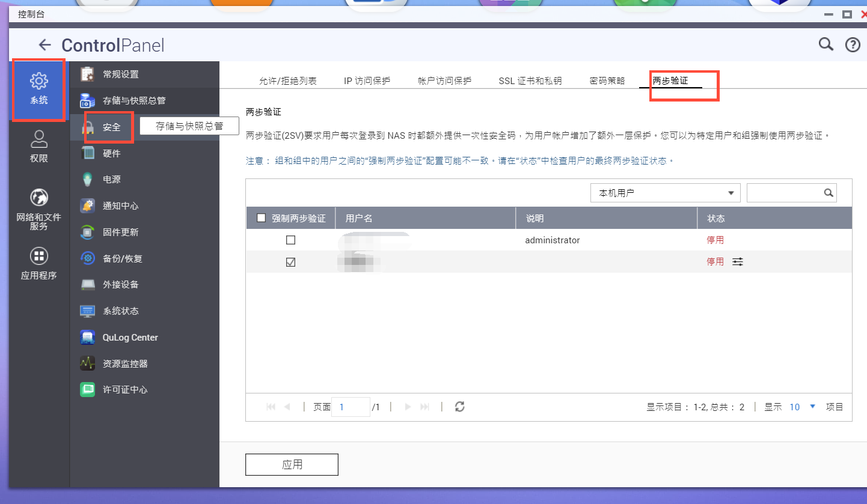This screenshot has height=504, width=867.
Task: Click the 控制台 window title
Action: tap(31, 14)
